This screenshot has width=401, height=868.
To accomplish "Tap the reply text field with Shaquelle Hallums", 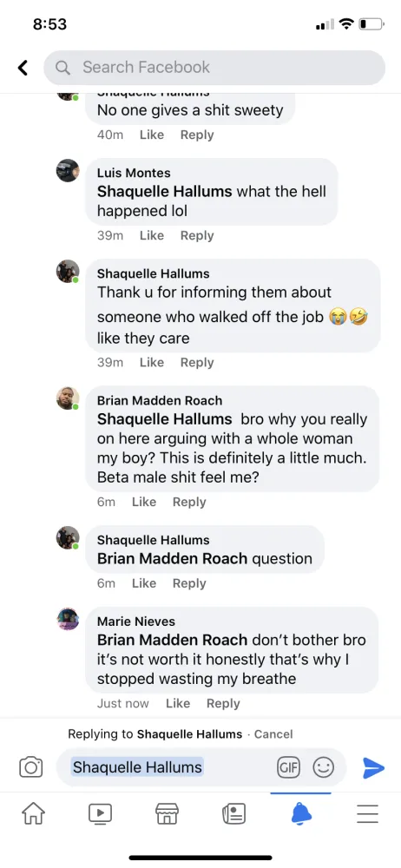I will [x=201, y=767].
